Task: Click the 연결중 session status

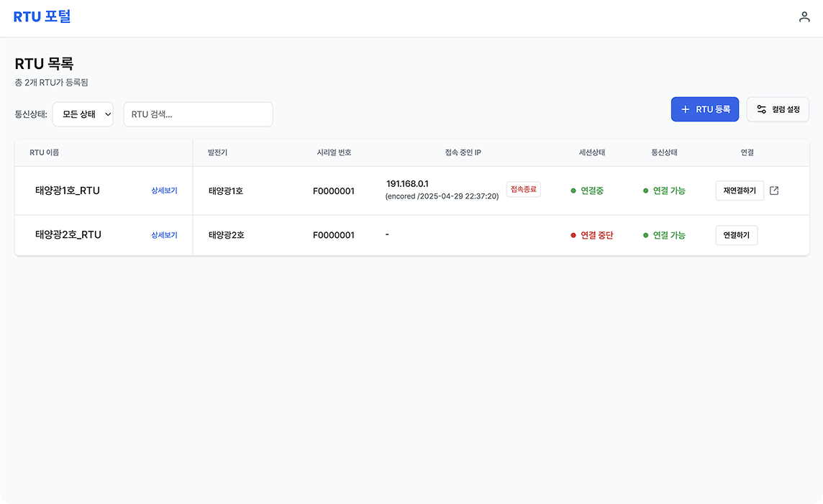Action: pos(587,191)
